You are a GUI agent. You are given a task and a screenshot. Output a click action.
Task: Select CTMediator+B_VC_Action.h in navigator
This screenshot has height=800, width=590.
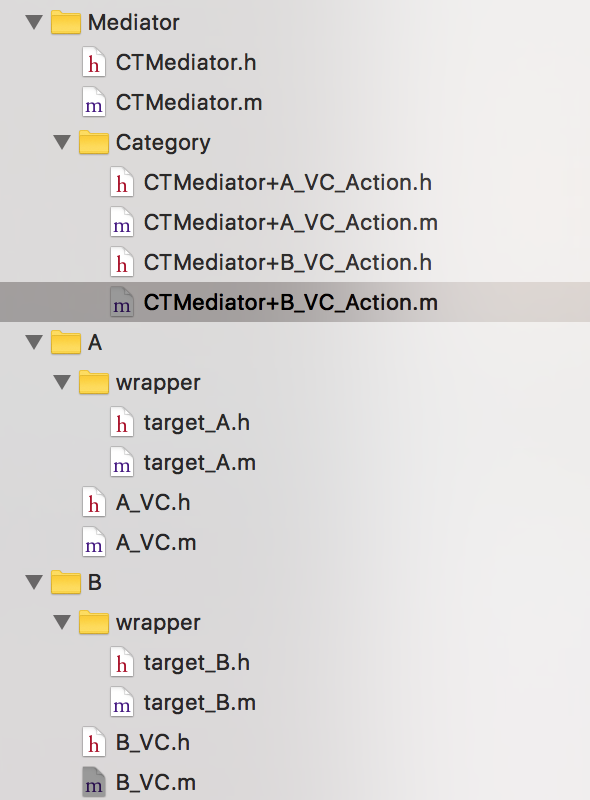[x=287, y=263]
